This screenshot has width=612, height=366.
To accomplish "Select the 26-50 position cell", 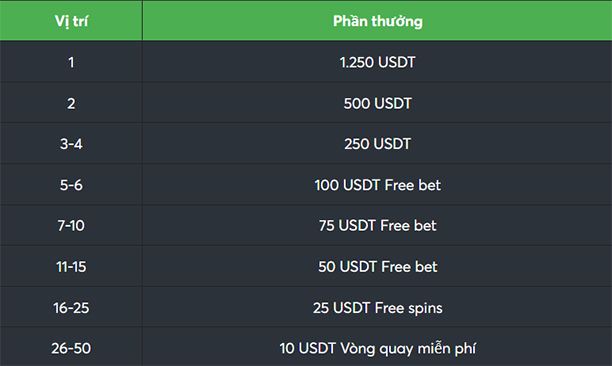I will point(71,347).
